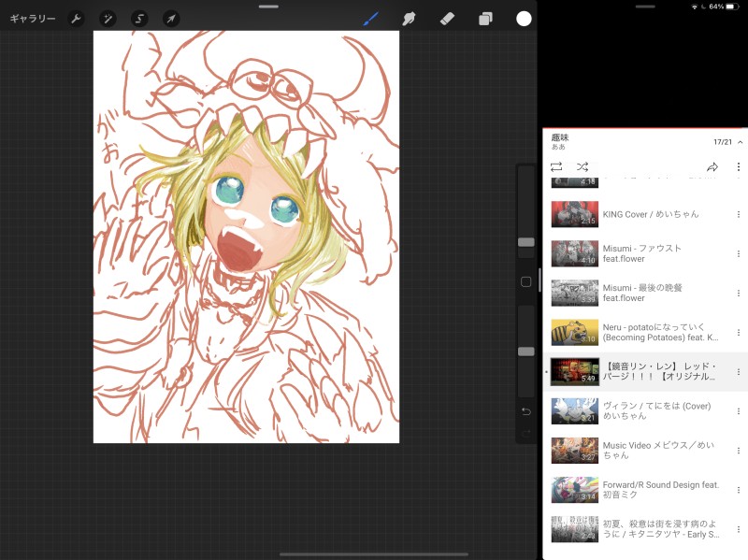Select the Eraser tool
This screenshot has width=748, height=560.
click(447, 19)
